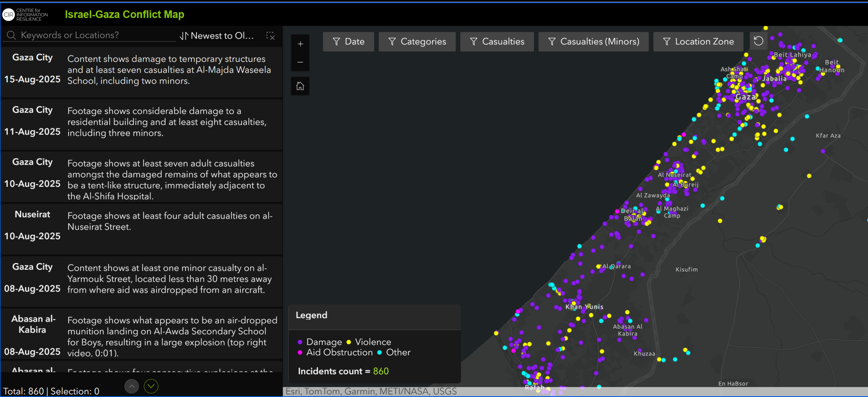The image size is (868, 397).
Task: Open the Date filter
Action: click(348, 42)
